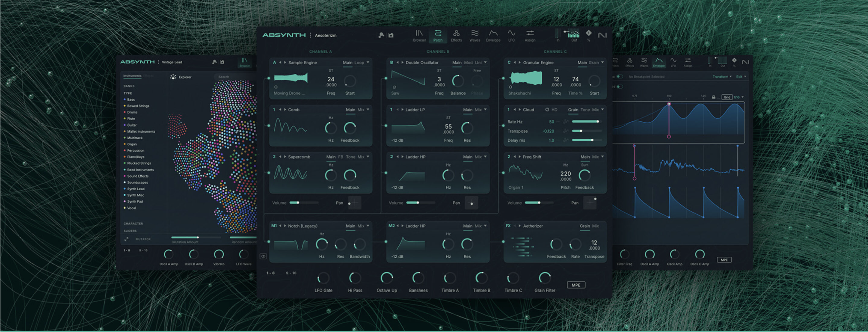This screenshot has height=332, width=868.
Task: Open the Assign page in center window
Action: pyautogui.click(x=530, y=35)
